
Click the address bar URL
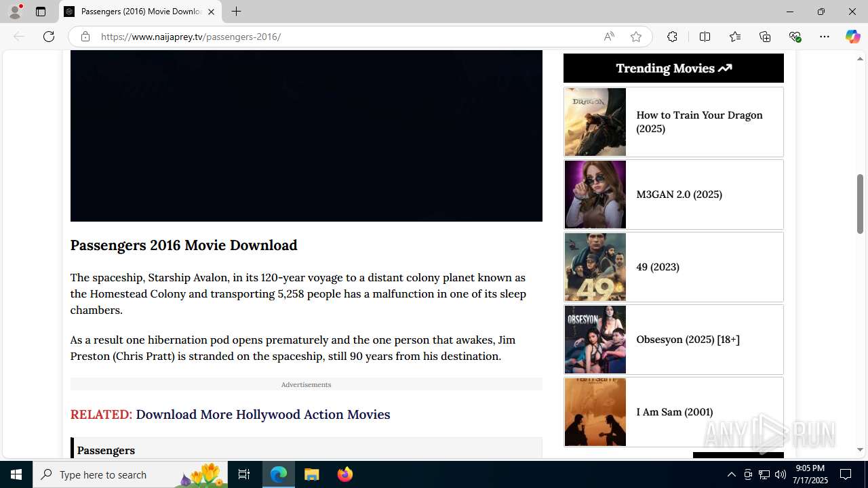click(x=191, y=37)
